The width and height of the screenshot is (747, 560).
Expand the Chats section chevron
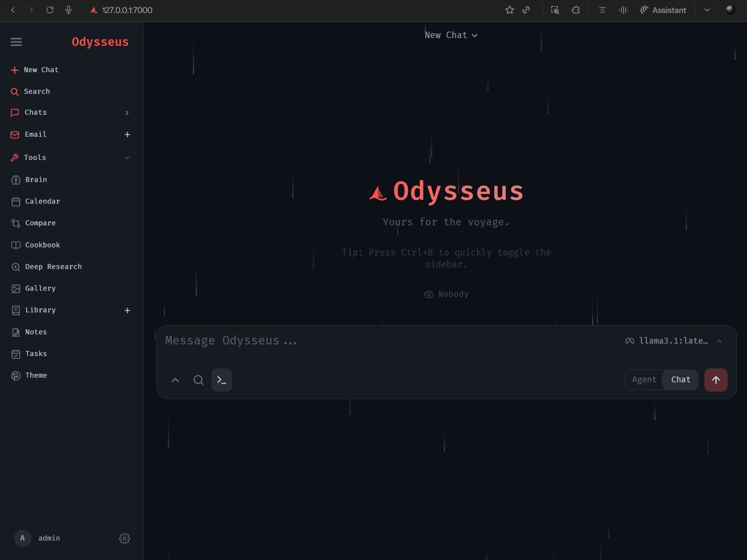tap(127, 113)
